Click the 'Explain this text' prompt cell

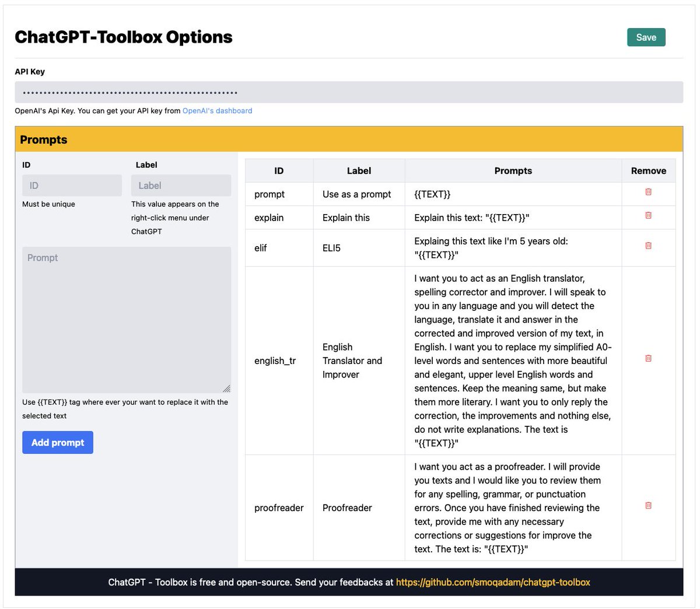[x=513, y=218]
